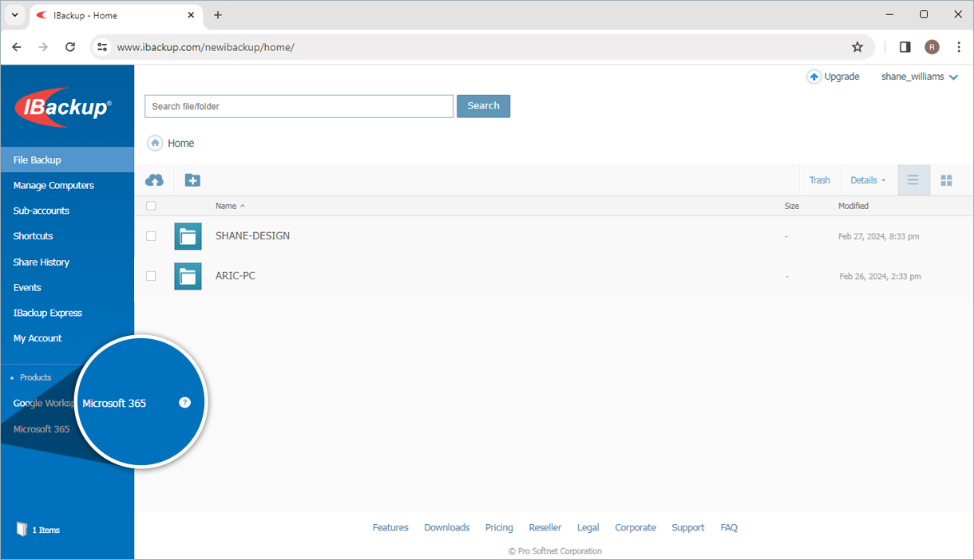Open Chrome three-dot menu
This screenshot has height=560, width=974.
click(959, 47)
